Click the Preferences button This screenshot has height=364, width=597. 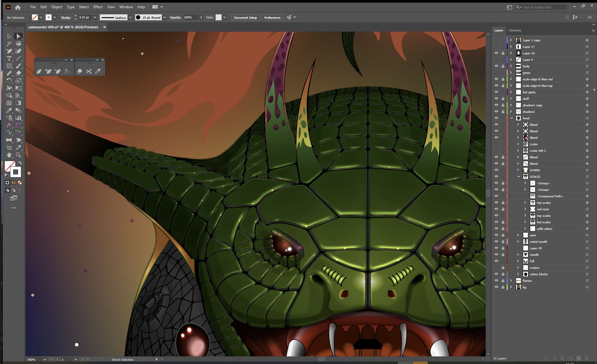272,18
